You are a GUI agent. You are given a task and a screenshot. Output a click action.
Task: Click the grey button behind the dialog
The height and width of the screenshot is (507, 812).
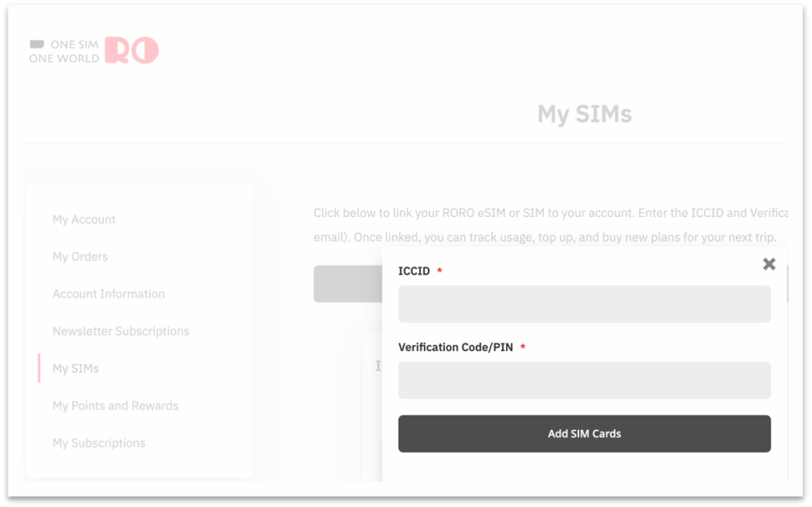tap(348, 284)
